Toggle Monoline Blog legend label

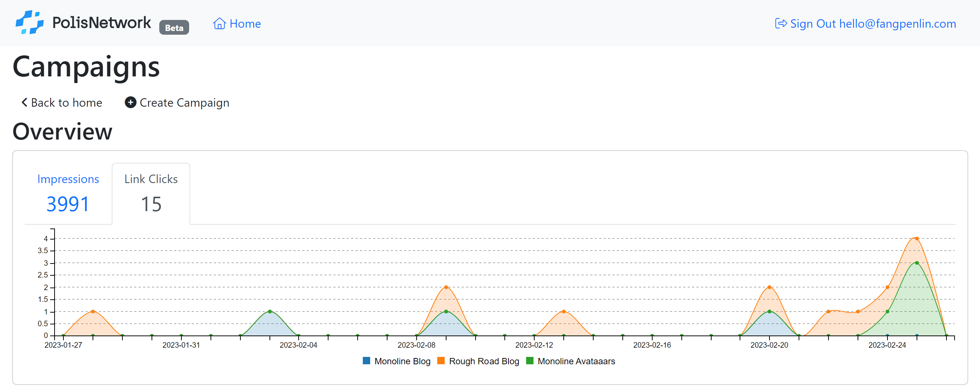click(x=402, y=361)
